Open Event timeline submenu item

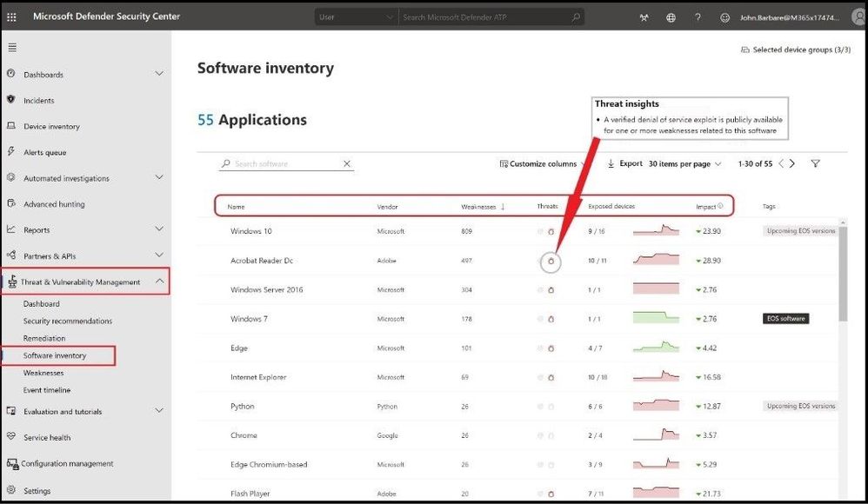(x=47, y=390)
